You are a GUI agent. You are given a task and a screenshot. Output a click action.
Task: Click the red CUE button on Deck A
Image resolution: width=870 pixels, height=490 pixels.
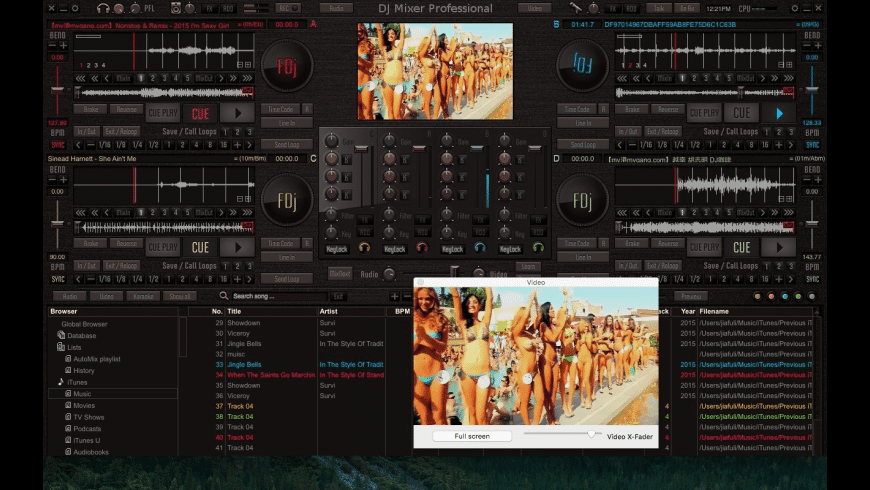200,113
